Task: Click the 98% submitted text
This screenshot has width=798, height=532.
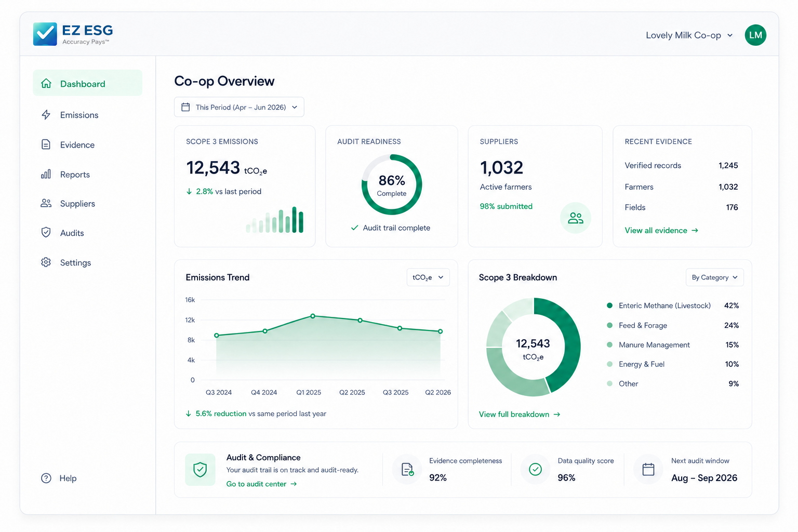Action: click(x=506, y=206)
